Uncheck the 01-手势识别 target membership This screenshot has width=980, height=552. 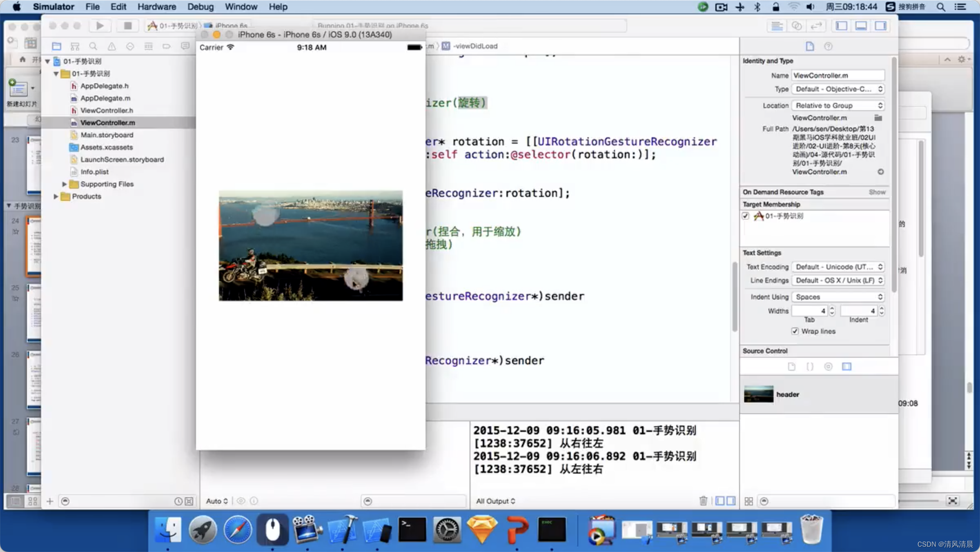pos(746,216)
